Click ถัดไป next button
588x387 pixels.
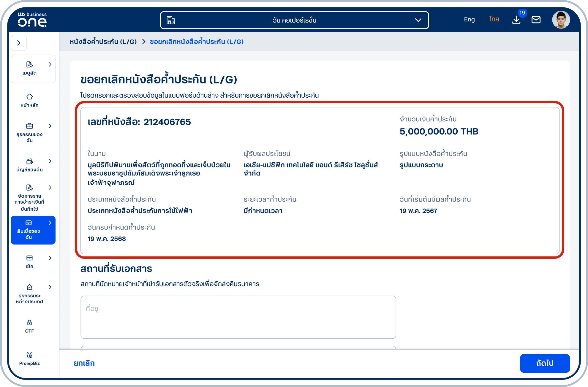click(x=545, y=363)
